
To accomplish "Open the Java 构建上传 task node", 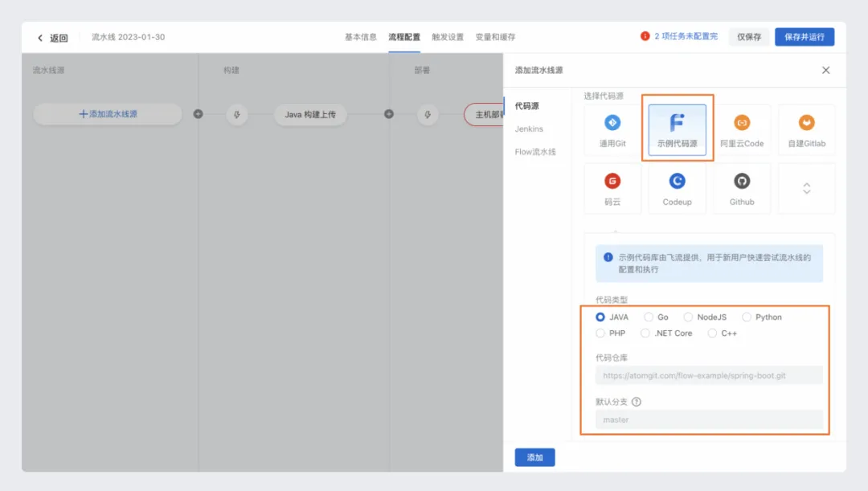I will point(310,115).
